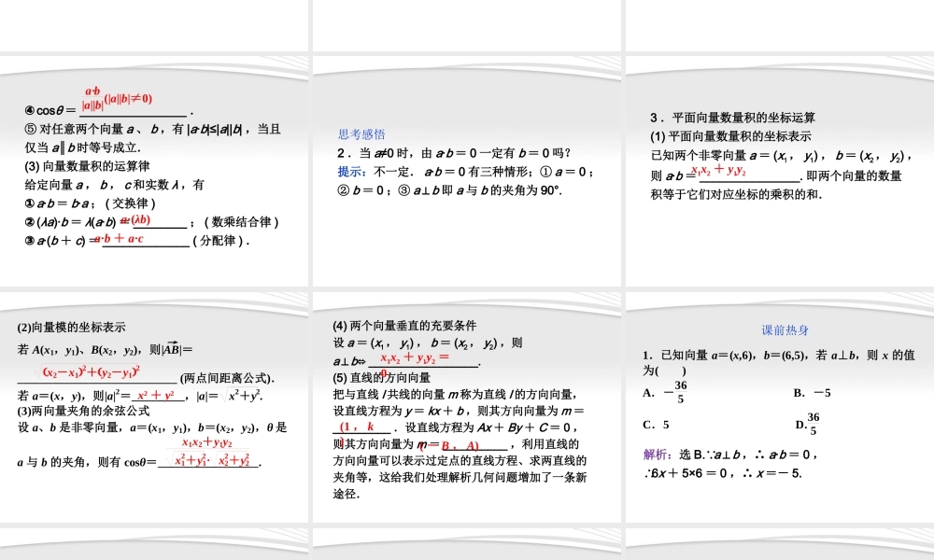Viewport: 934px width, 560px height.
Task: Open the slide starting with '④ cosθ='
Action: (154, 171)
